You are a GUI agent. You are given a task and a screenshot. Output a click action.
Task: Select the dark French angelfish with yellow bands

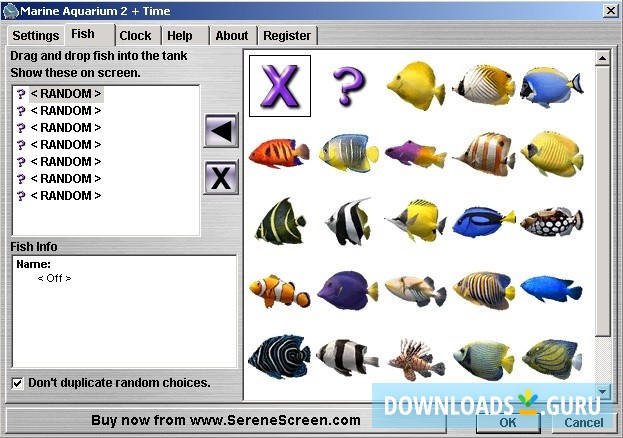point(280,221)
